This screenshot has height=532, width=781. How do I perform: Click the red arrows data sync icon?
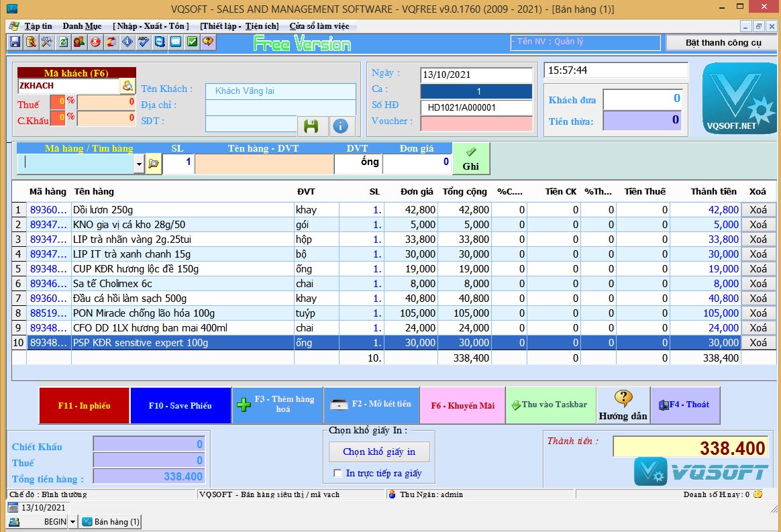pyautogui.click(x=111, y=42)
